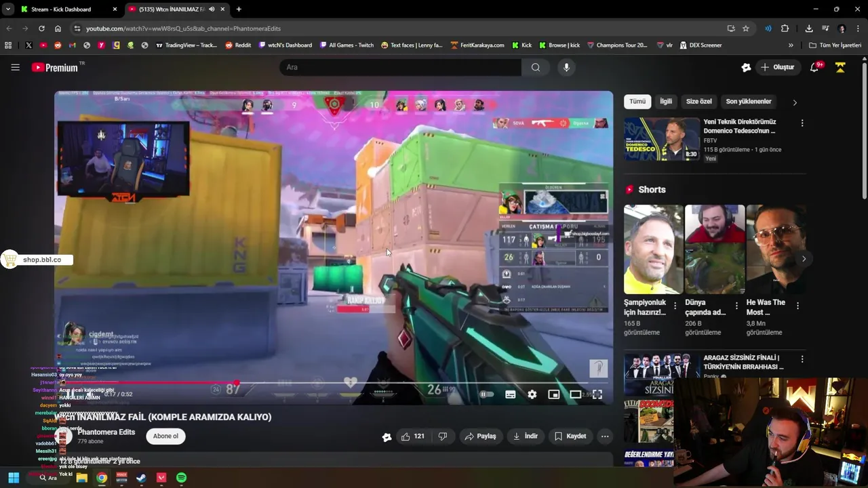Select the İlgili filter chip
868x488 pixels.
coord(666,102)
